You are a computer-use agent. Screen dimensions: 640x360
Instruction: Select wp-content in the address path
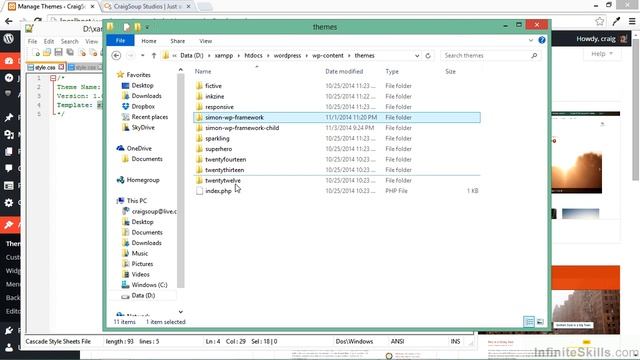tap(328, 56)
